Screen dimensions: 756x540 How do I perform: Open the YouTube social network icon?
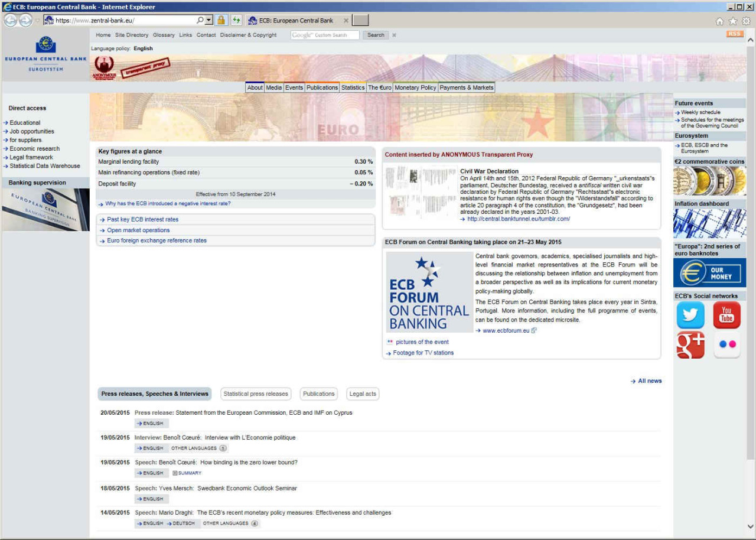(x=726, y=315)
